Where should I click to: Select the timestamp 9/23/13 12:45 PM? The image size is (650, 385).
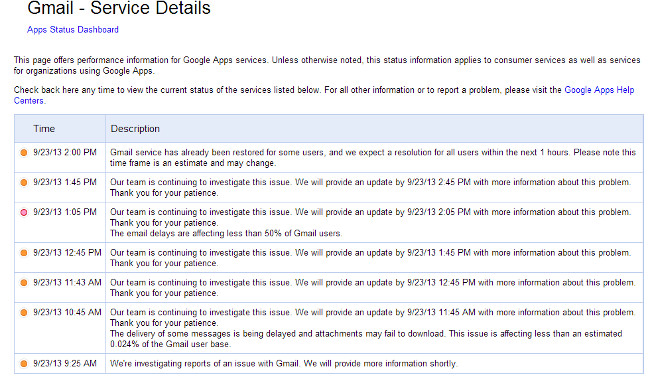pyautogui.click(x=67, y=253)
